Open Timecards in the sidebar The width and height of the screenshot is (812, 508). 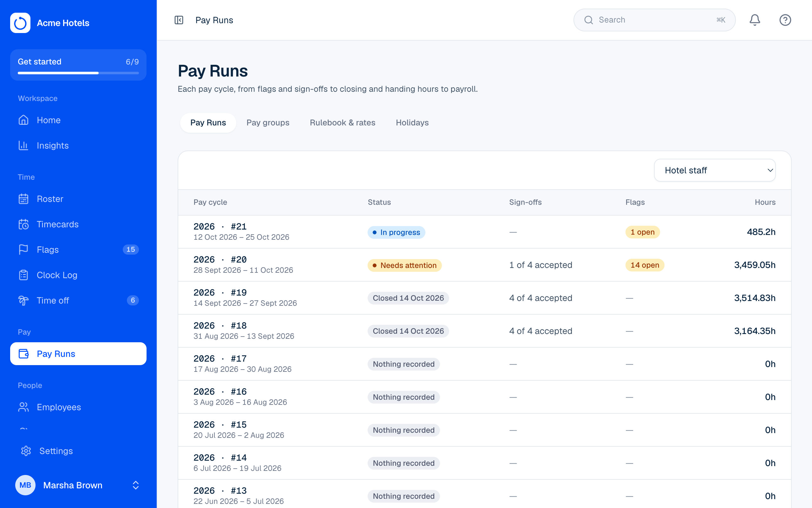click(78, 224)
